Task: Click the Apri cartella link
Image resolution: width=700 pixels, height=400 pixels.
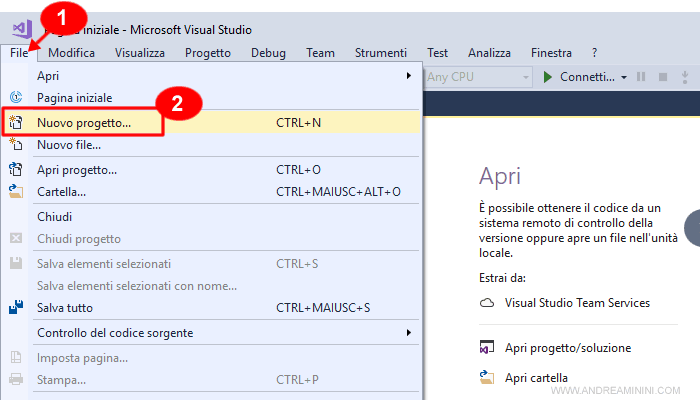Action: 537,378
